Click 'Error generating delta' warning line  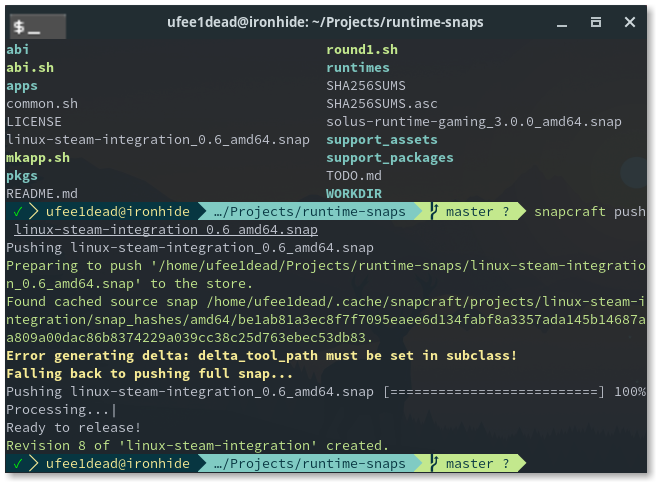point(262,356)
